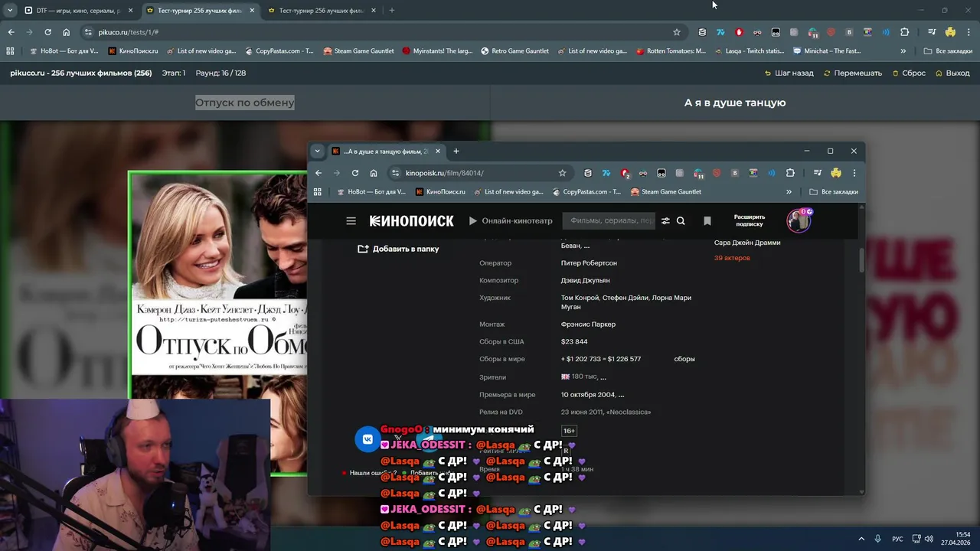
Task: Show more bookmarks chevron in pikuco window
Action: 903,51
